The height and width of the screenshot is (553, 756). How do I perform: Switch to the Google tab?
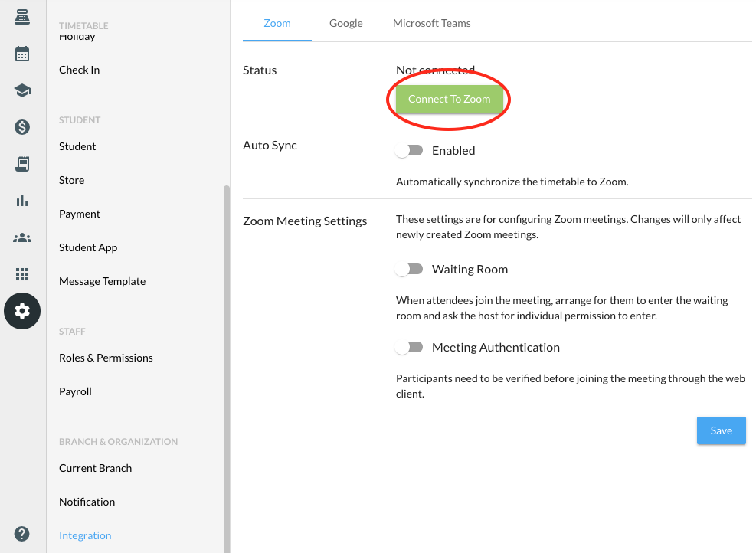pyautogui.click(x=345, y=23)
